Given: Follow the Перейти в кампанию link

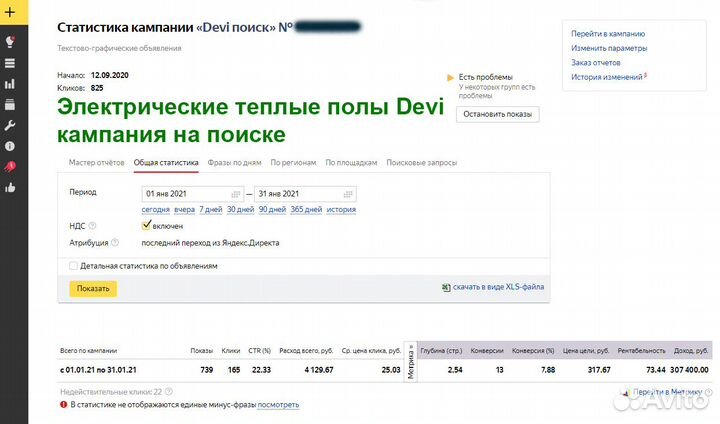Looking at the screenshot, I should 608,34.
